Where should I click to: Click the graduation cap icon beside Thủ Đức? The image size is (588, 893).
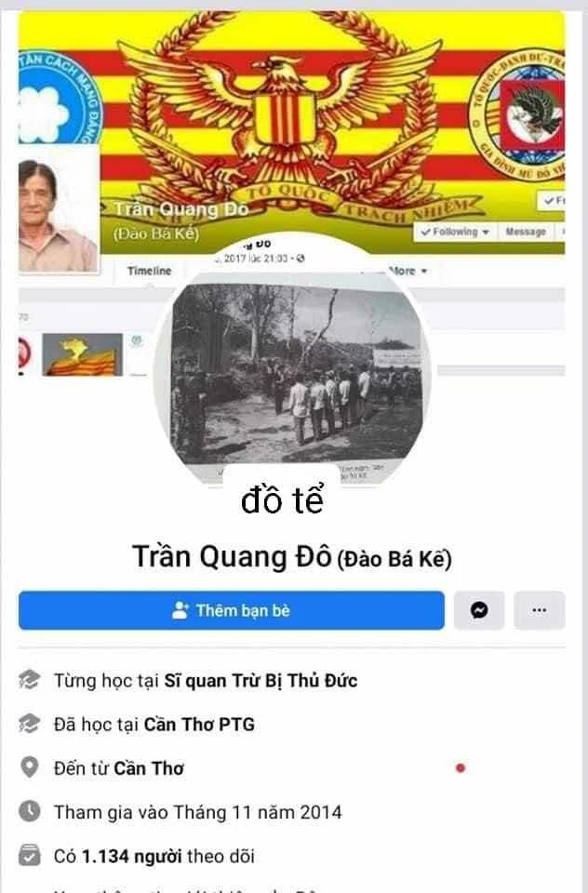click(29, 680)
